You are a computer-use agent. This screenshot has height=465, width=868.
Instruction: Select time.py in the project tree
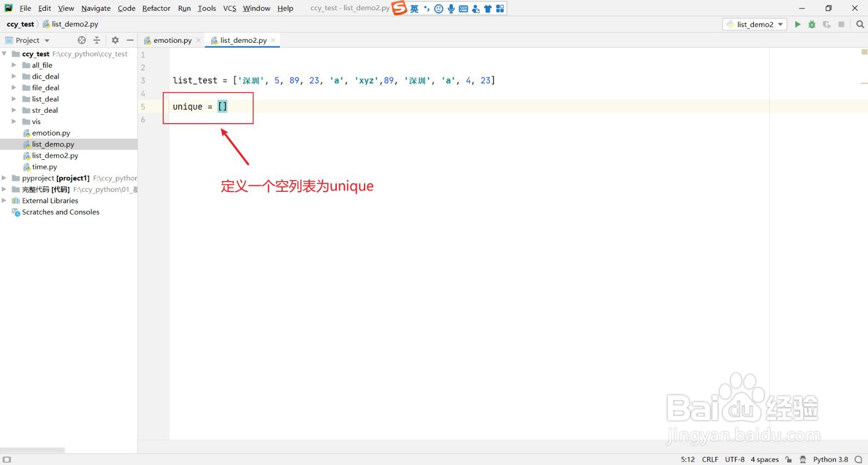[x=44, y=167]
